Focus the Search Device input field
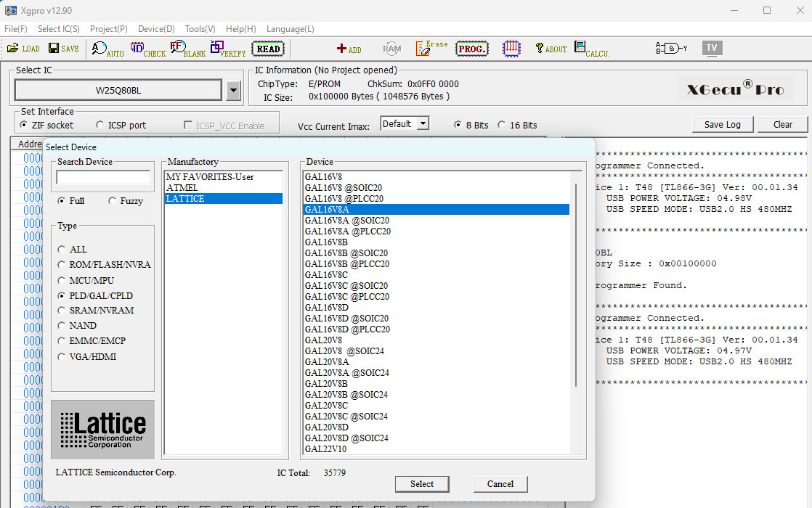This screenshot has height=508, width=812. 104,178
